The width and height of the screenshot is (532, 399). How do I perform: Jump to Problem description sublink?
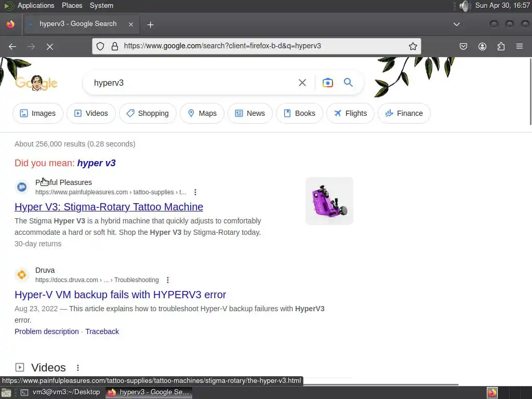[x=46, y=331]
